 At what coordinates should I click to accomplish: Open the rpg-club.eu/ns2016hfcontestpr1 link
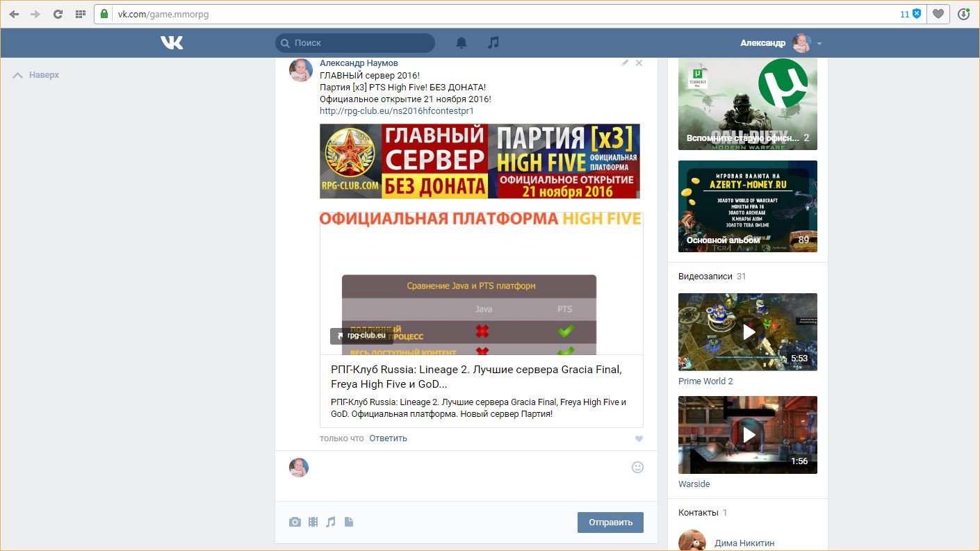pyautogui.click(x=396, y=110)
